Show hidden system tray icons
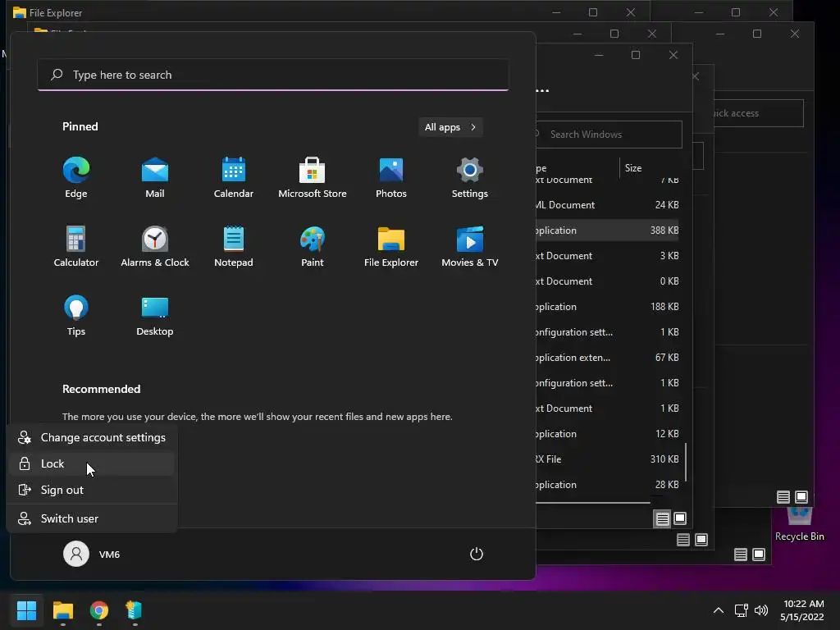Viewport: 840px width, 630px height. coord(719,610)
